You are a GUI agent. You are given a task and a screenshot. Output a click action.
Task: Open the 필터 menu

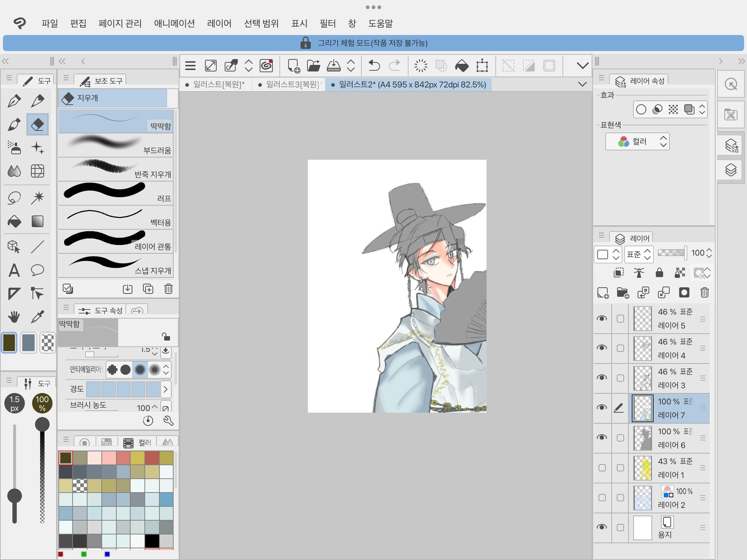(x=327, y=23)
